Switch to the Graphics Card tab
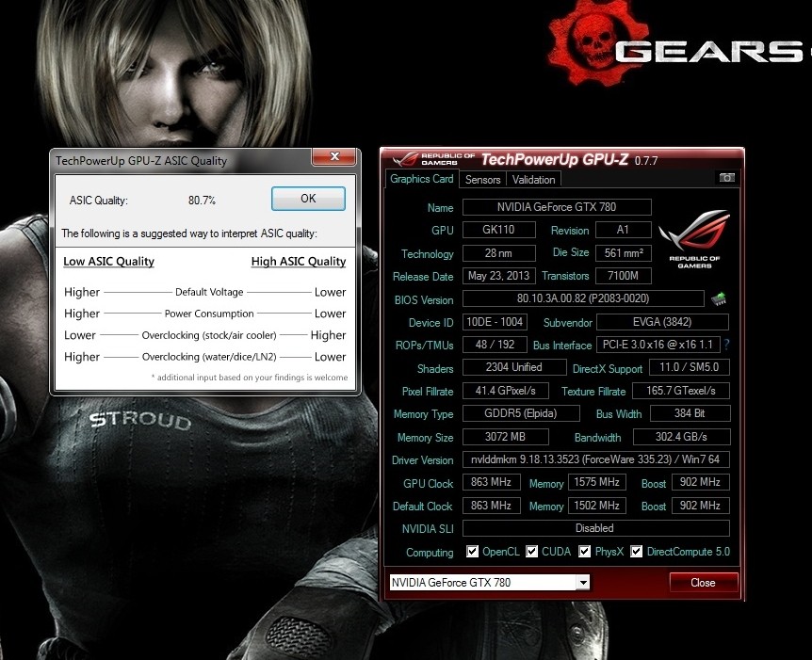The width and height of the screenshot is (812, 660). [x=421, y=179]
